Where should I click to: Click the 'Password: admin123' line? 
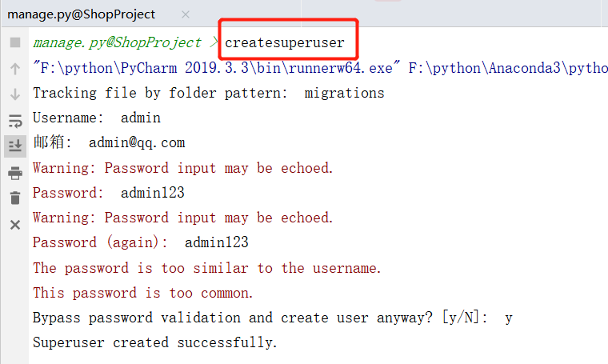(109, 193)
